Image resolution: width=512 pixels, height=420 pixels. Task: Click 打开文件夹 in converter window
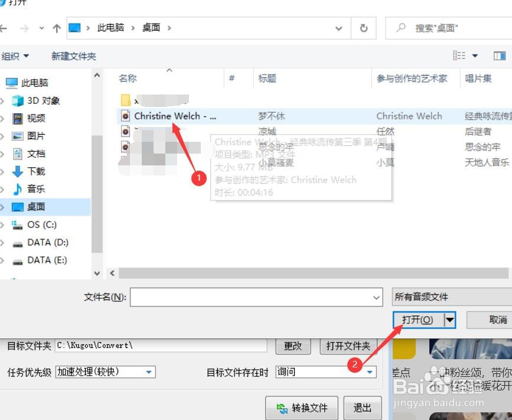click(348, 346)
